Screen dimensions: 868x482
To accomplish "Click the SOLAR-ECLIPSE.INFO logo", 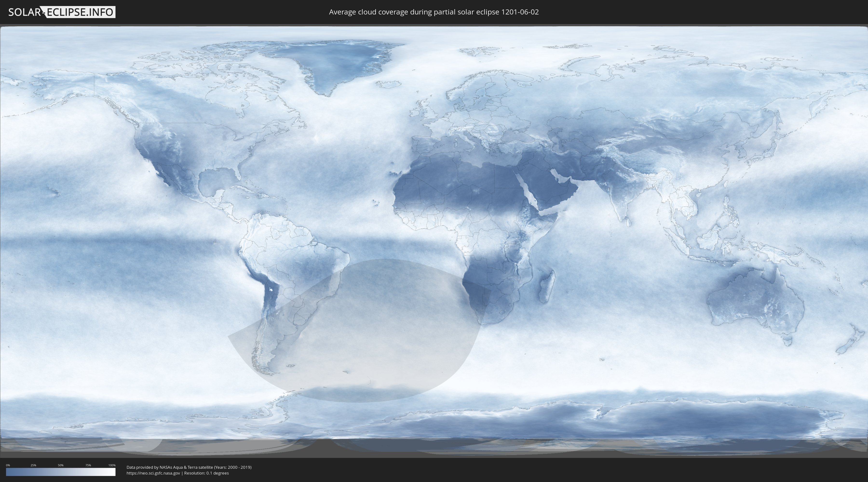I will (62, 12).
